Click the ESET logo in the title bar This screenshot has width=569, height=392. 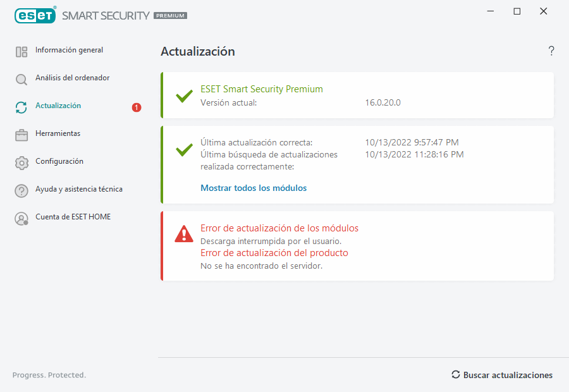[35, 15]
